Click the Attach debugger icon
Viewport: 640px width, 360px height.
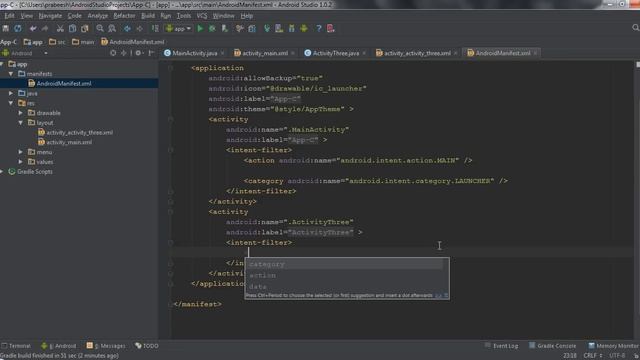pos(224,29)
